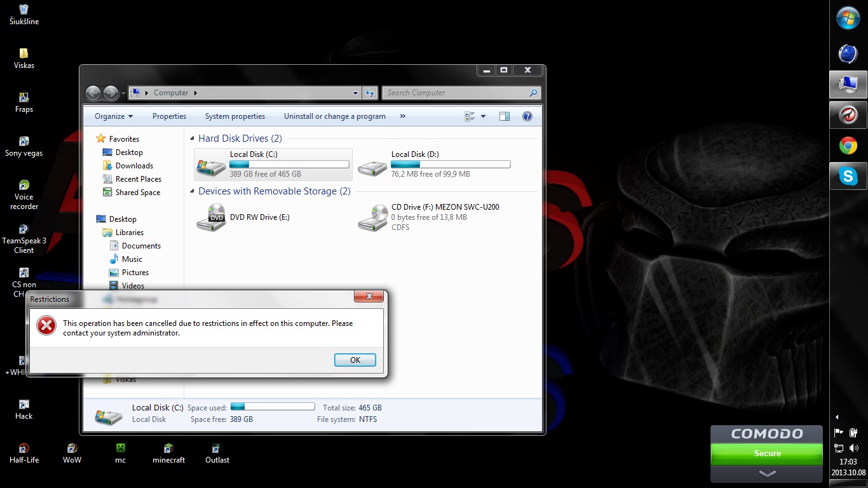Open the Music library

click(132, 259)
